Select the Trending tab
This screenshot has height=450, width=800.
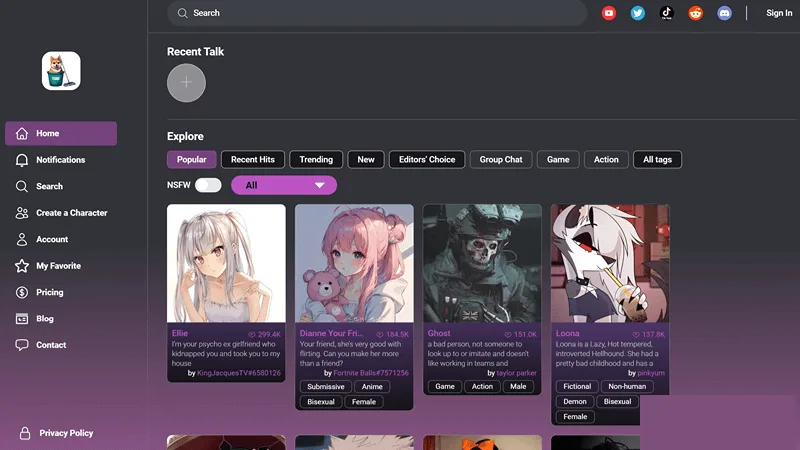coord(316,159)
